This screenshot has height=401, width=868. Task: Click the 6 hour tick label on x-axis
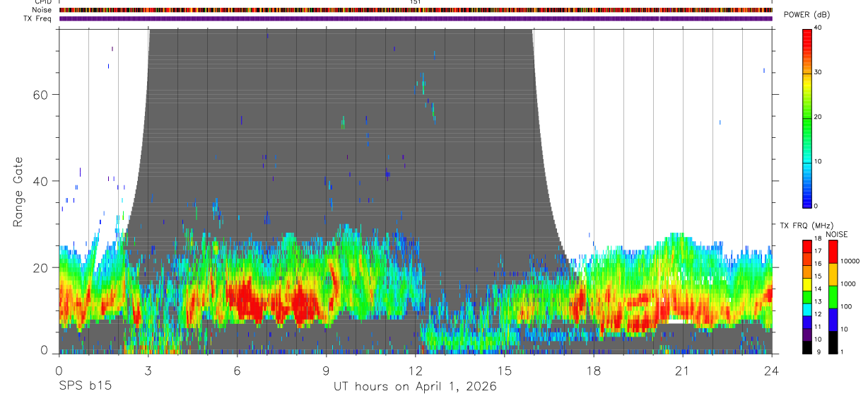[237, 370]
